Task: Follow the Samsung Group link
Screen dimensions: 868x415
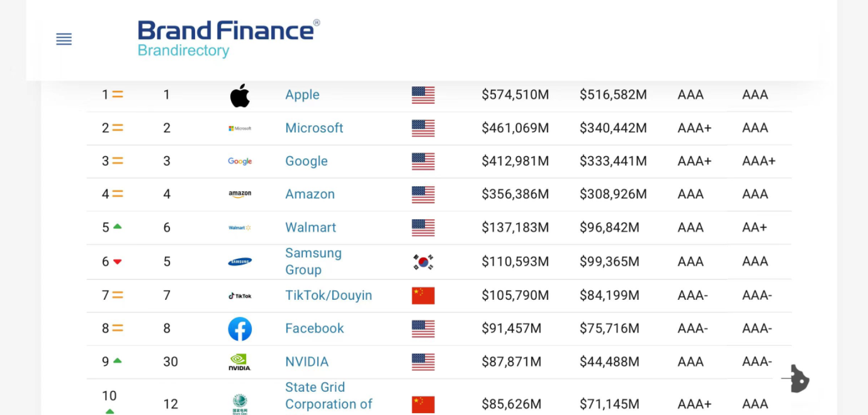Action: pyautogui.click(x=313, y=261)
